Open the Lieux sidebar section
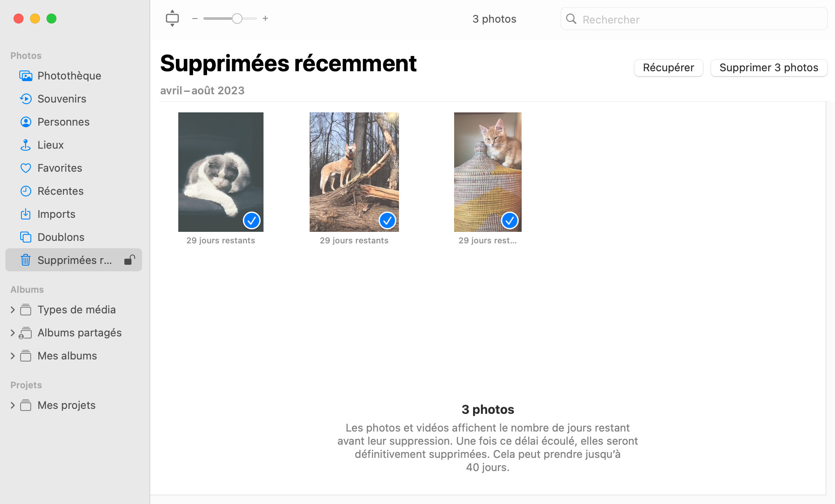This screenshot has height=504, width=835. (51, 145)
